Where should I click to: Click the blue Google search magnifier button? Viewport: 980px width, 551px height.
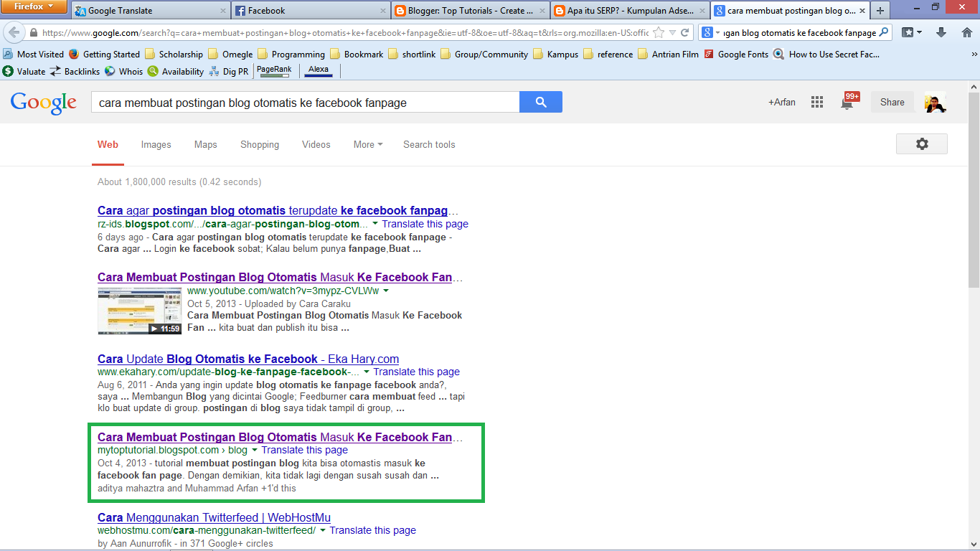point(541,102)
